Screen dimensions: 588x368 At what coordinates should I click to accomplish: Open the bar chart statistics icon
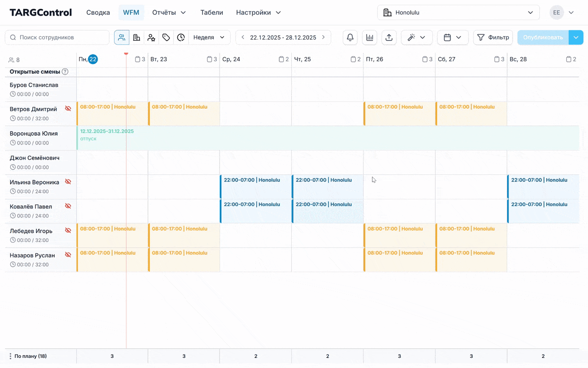pos(369,37)
